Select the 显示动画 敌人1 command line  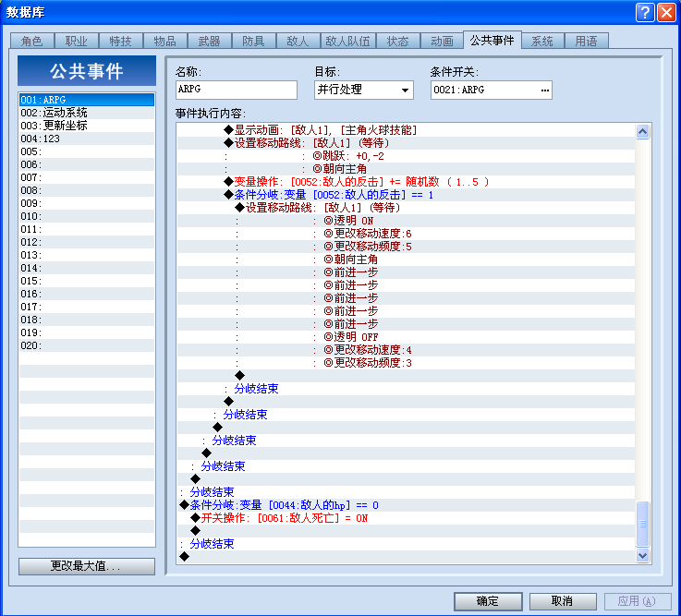406,130
